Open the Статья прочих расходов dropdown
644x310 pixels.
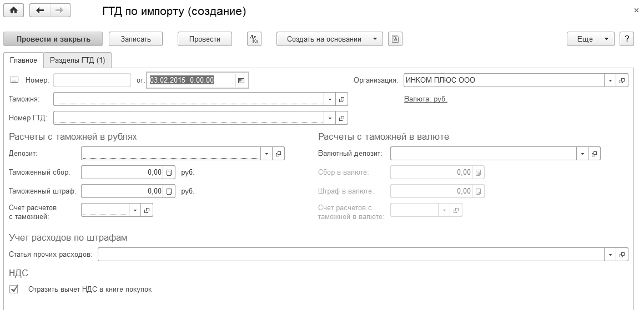pos(611,255)
